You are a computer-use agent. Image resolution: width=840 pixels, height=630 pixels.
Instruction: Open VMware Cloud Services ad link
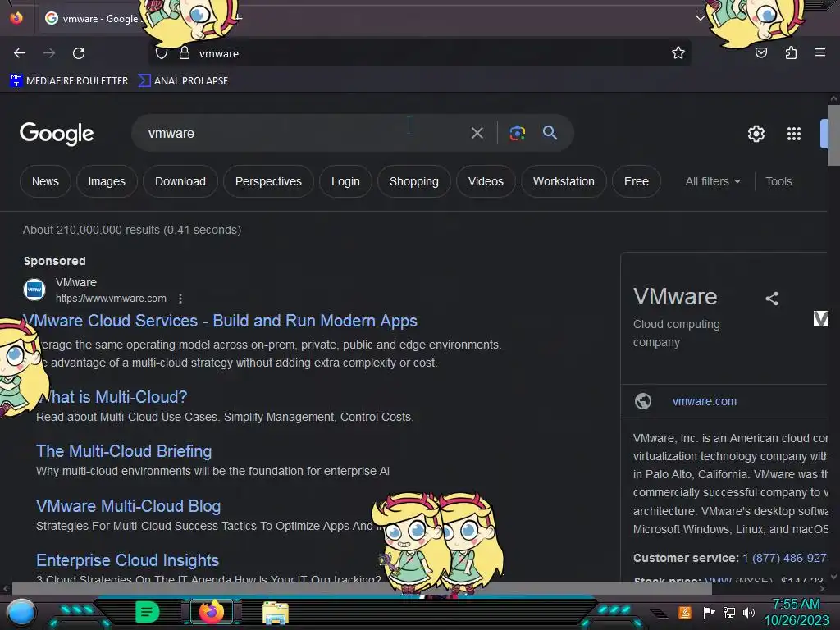tap(220, 321)
